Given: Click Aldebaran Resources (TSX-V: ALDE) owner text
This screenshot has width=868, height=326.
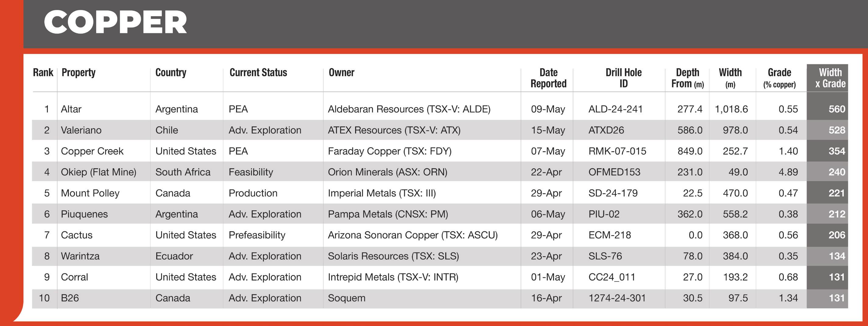Looking at the screenshot, I should 409,109.
